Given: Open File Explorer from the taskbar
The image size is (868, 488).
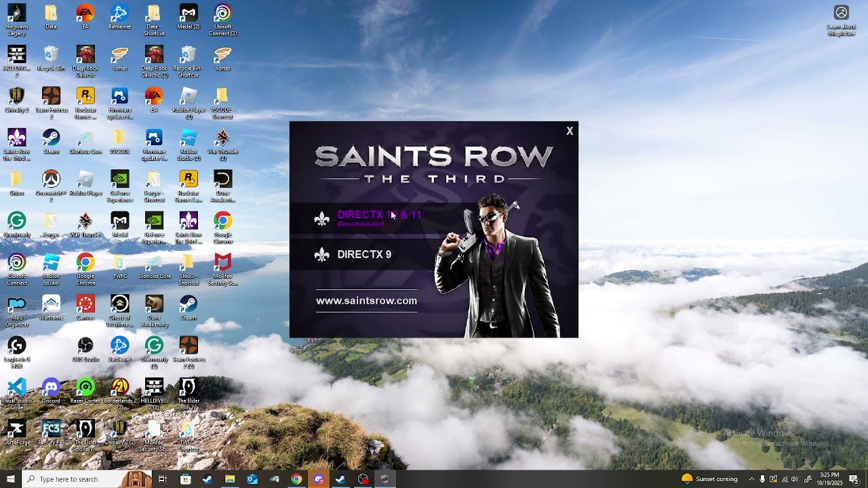Looking at the screenshot, I should pyautogui.click(x=230, y=479).
